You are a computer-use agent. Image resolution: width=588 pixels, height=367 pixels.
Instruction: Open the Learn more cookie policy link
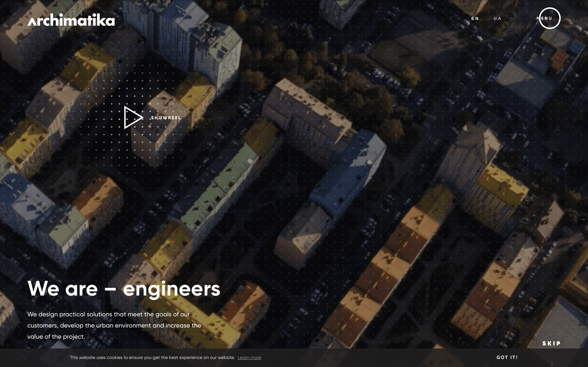tap(250, 358)
